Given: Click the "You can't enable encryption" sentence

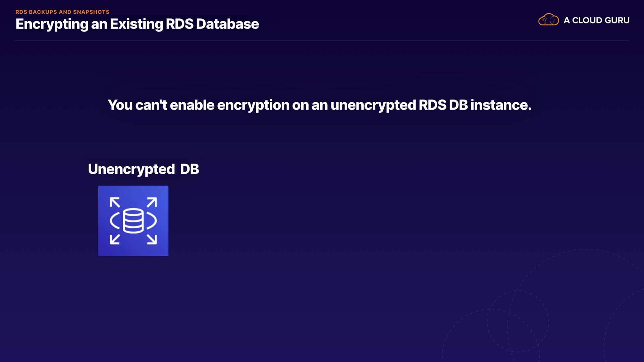Looking at the screenshot, I should pos(319,105).
